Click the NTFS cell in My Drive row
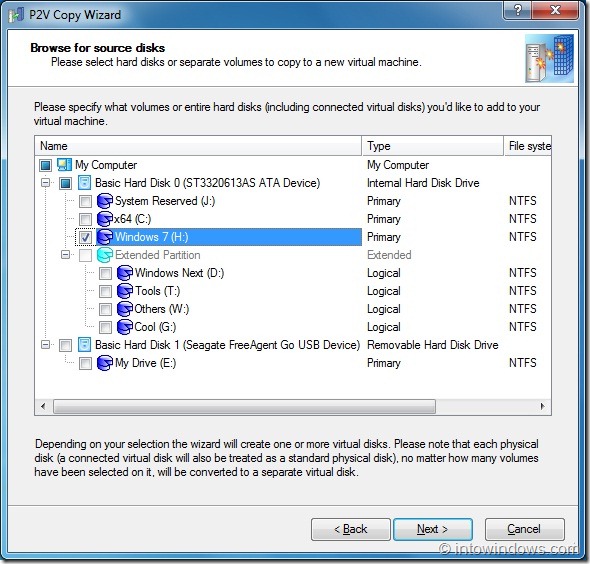Screen dimensions: 590x564 click(523, 363)
